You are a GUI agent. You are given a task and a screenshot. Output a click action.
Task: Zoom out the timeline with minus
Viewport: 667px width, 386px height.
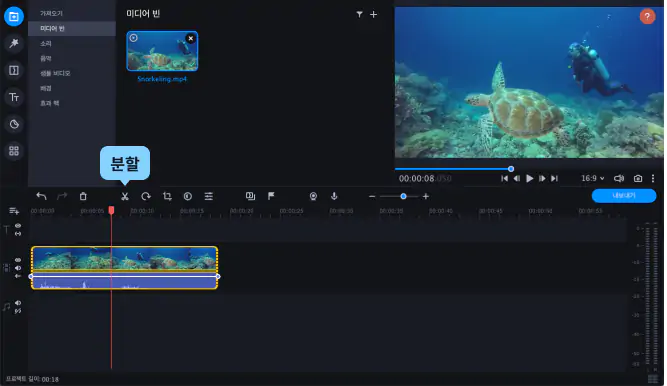click(372, 197)
